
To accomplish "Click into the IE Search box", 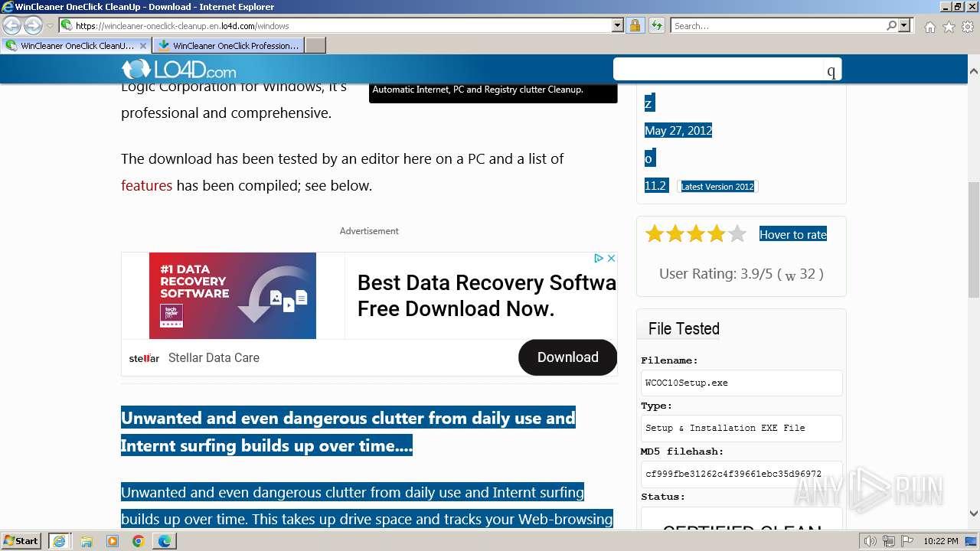I will [x=778, y=25].
